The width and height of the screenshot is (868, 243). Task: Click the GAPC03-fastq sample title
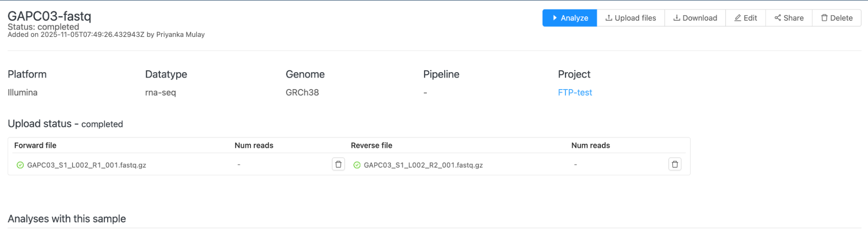click(x=50, y=16)
